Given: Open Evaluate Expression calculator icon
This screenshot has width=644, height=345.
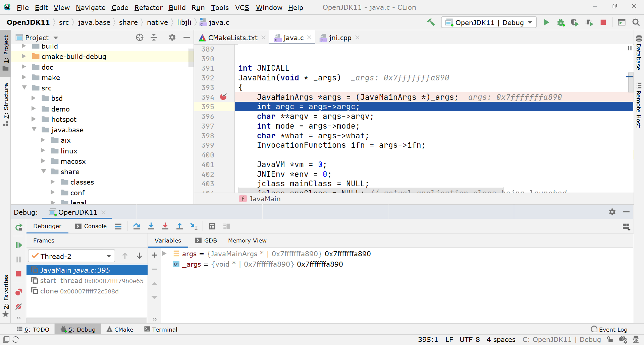Looking at the screenshot, I should [212, 226].
